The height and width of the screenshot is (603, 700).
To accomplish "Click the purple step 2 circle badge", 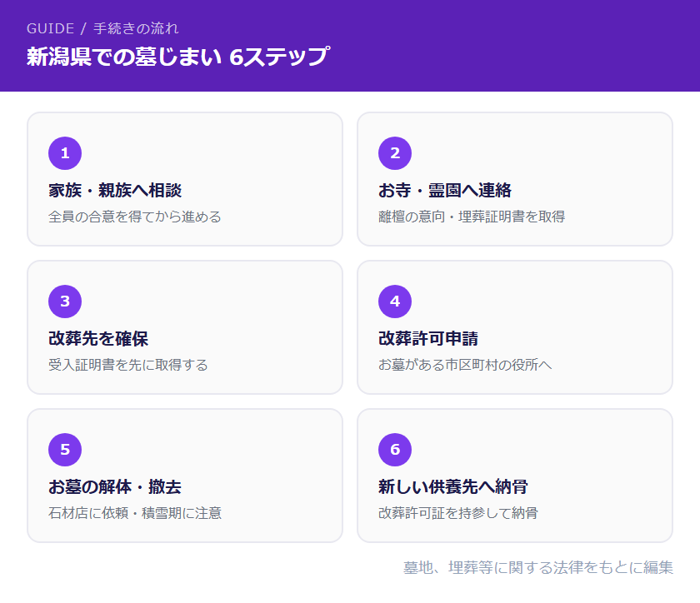I will 395,153.
